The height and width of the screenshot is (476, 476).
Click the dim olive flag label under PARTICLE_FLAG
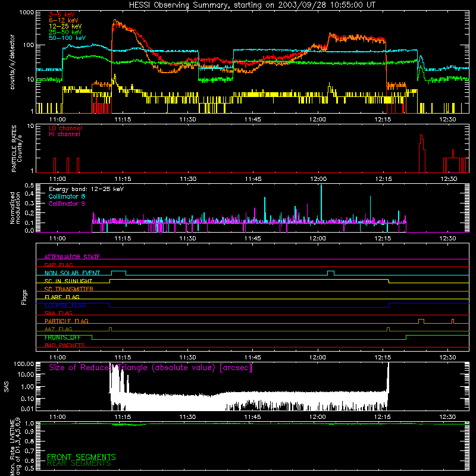point(58,329)
